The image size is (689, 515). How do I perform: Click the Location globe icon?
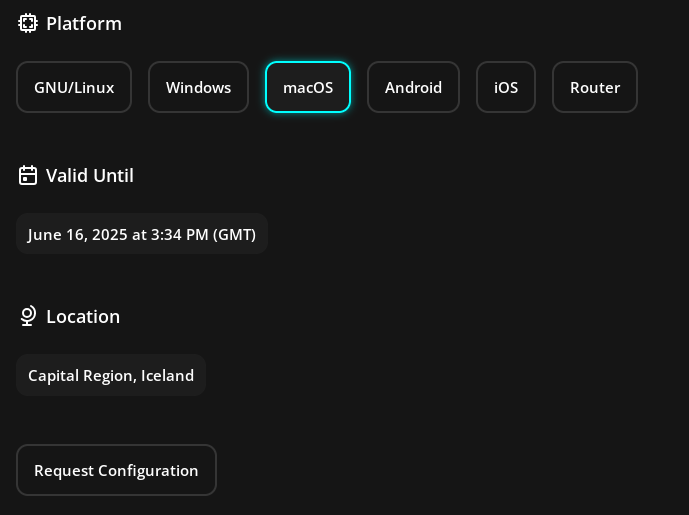coord(28,316)
